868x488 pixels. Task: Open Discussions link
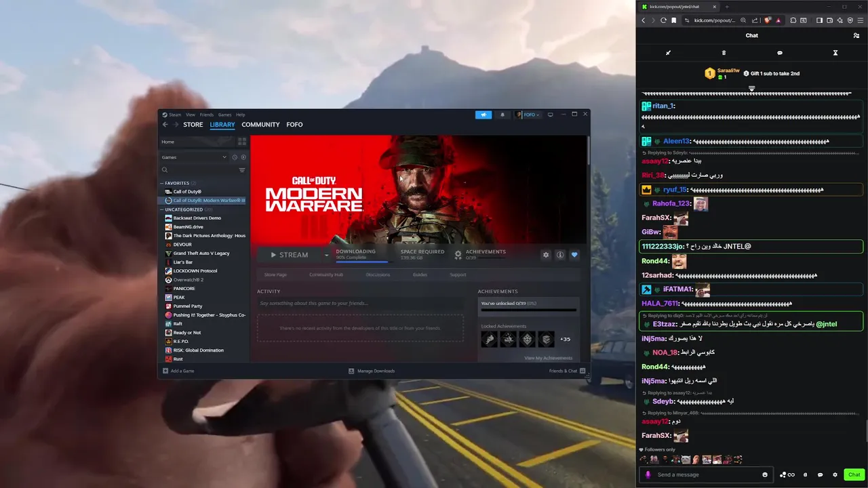(378, 274)
